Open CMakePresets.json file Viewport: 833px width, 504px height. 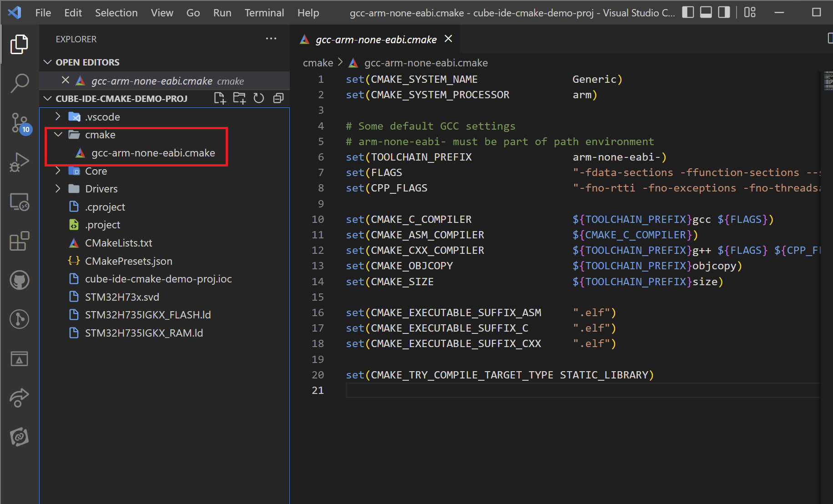[129, 261]
